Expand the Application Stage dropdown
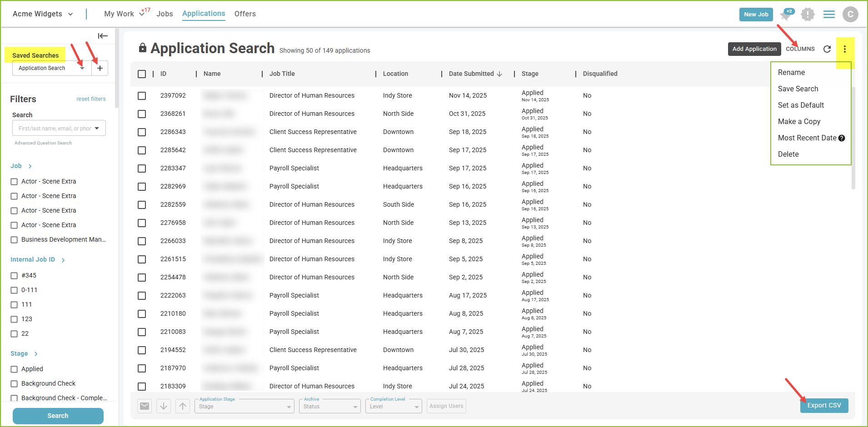 pyautogui.click(x=244, y=407)
